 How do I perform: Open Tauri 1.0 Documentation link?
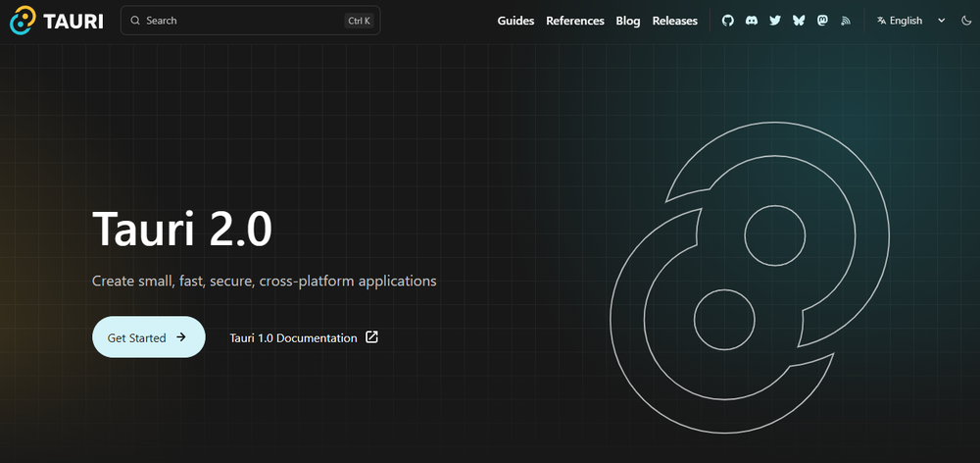pos(304,337)
